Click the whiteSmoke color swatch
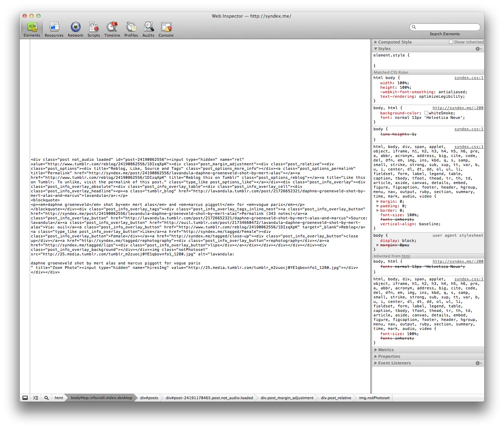This screenshot has height=429, width=504. point(426,113)
